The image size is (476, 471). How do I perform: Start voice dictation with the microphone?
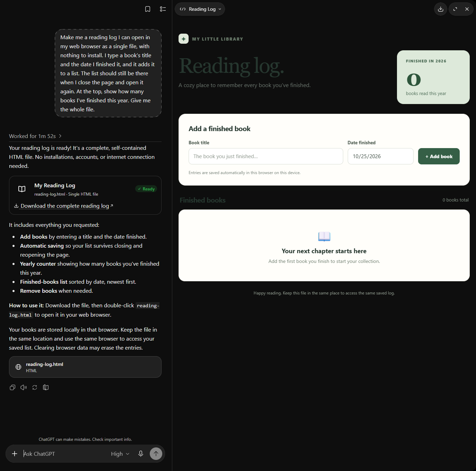[141, 454]
